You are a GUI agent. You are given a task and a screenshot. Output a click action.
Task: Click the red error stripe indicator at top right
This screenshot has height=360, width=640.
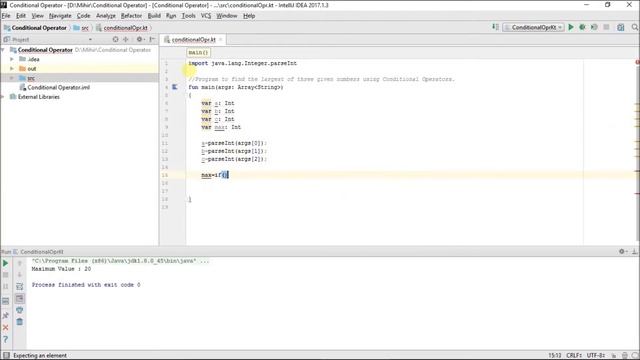click(x=637, y=62)
